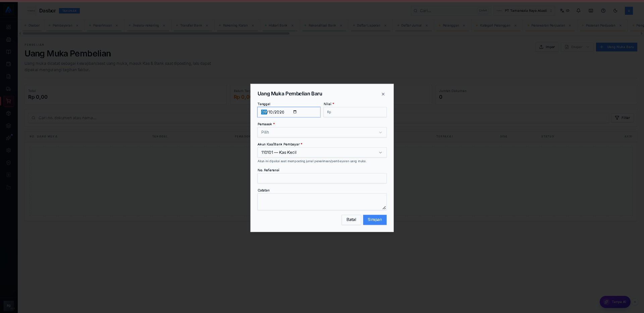The image size is (644, 313).
Task: Open the book icon in sidebar
Action: [x=9, y=52]
